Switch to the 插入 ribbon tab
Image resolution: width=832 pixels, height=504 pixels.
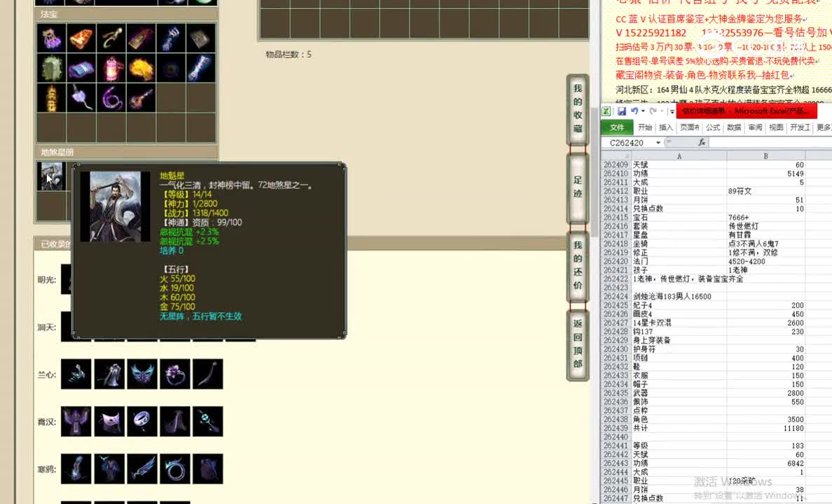click(666, 127)
